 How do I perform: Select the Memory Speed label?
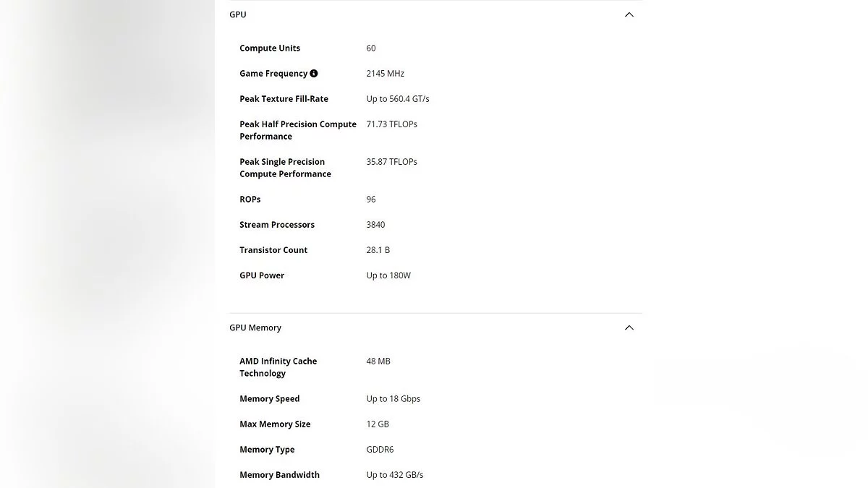(x=269, y=398)
